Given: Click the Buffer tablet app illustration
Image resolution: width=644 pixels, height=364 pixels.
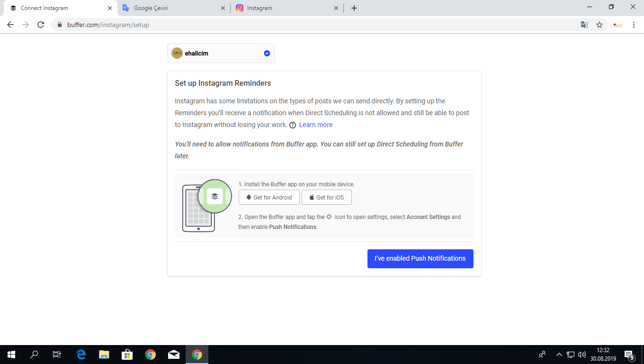Looking at the screenshot, I should 207,206.
